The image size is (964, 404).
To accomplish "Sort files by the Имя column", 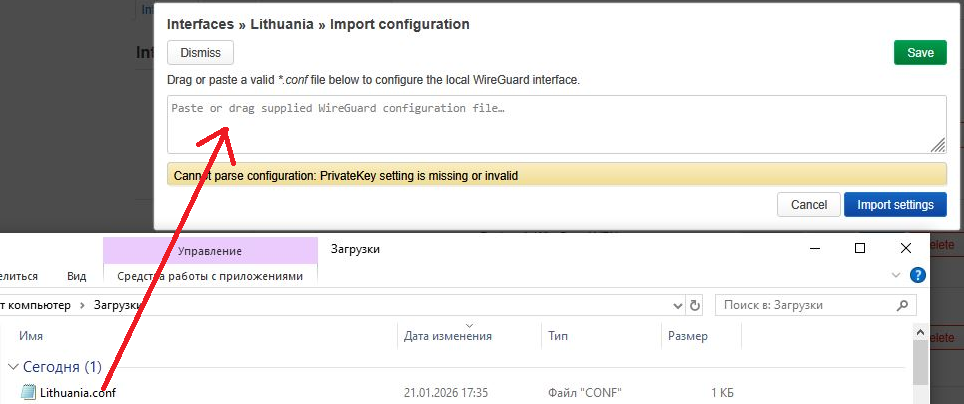I will (31, 337).
